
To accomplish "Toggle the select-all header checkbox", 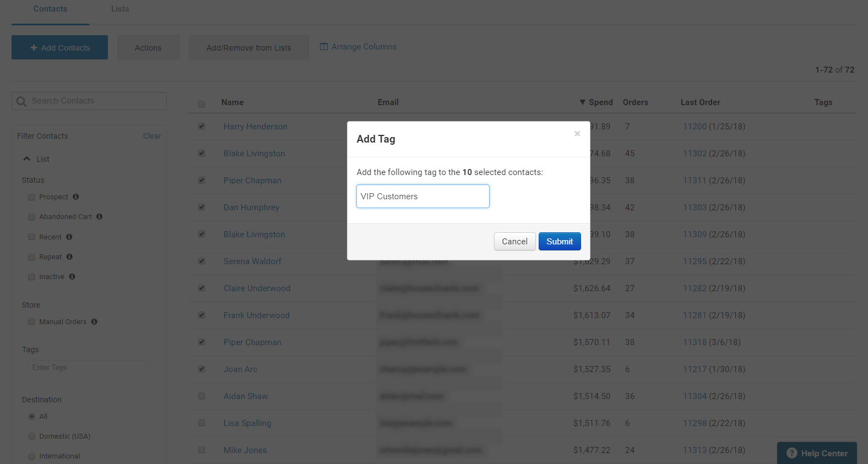I will pyautogui.click(x=202, y=104).
